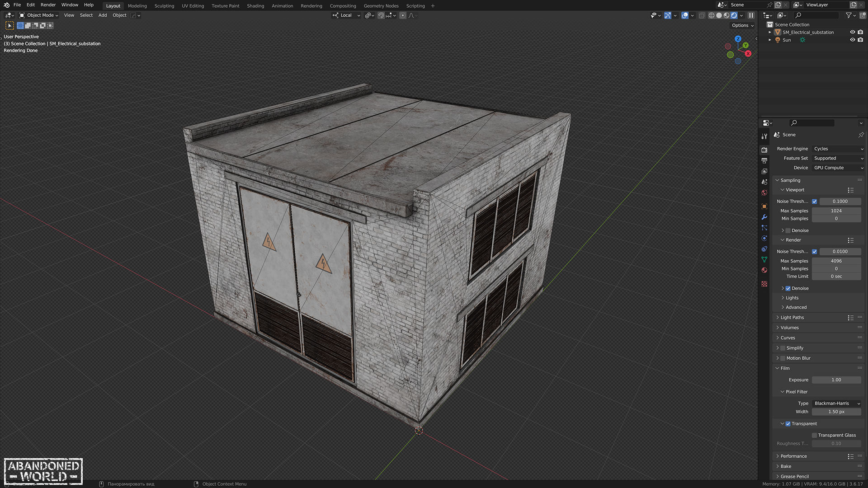Disable Render Noise Threshold checkbox
The width and height of the screenshot is (868, 488).
tap(815, 252)
